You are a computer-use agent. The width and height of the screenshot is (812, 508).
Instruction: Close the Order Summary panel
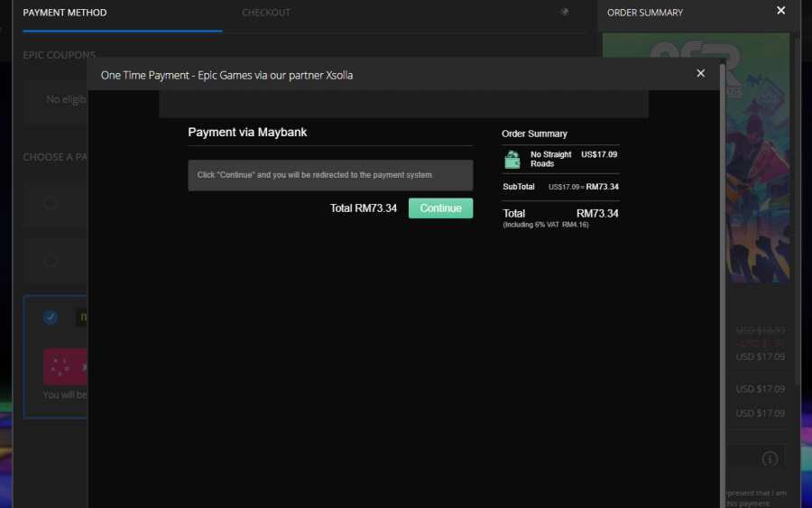click(x=780, y=11)
